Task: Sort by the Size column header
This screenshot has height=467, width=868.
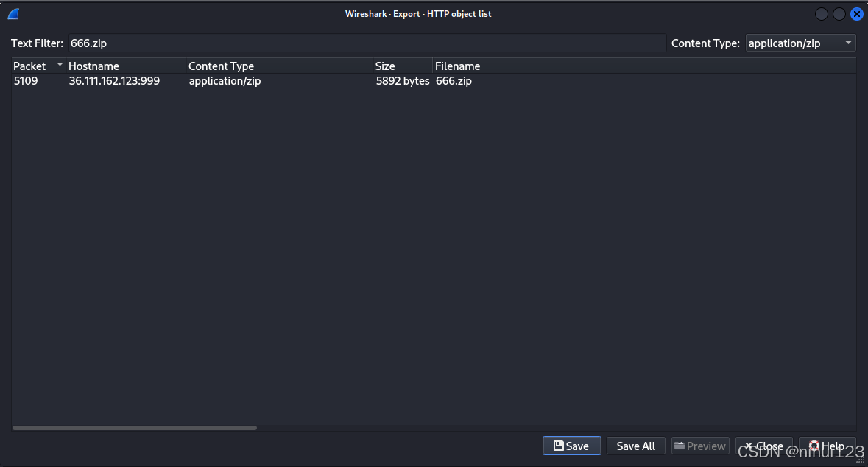Action: (x=403, y=66)
